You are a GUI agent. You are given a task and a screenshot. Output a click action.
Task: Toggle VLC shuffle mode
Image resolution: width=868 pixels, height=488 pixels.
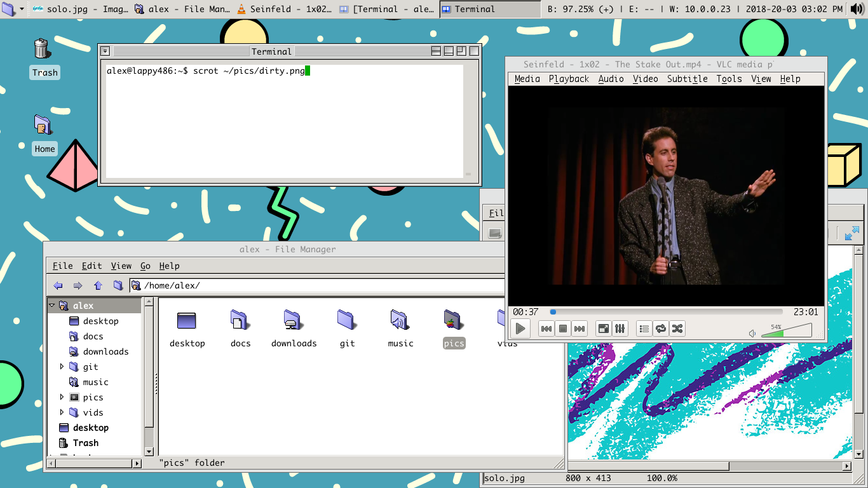click(677, 329)
